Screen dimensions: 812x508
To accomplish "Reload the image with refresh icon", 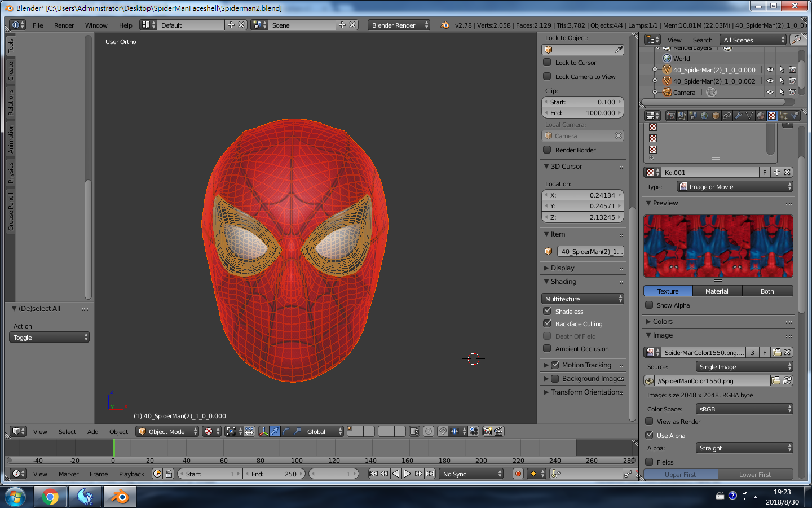I will [788, 381].
